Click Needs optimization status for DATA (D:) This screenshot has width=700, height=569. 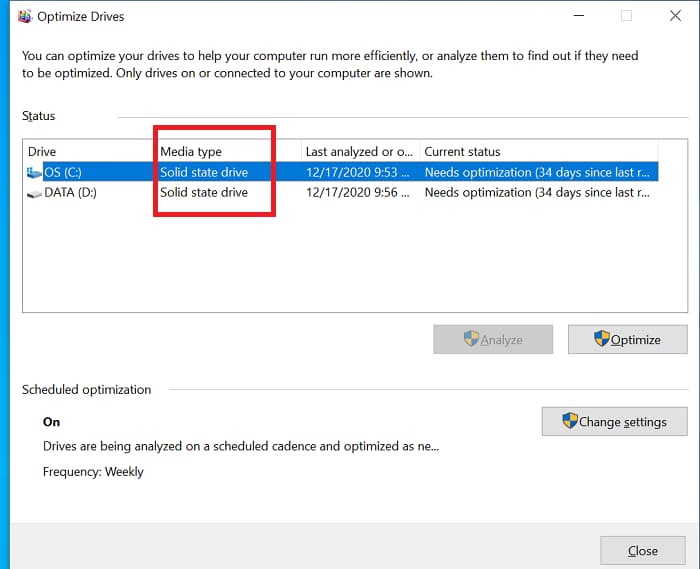pos(537,192)
